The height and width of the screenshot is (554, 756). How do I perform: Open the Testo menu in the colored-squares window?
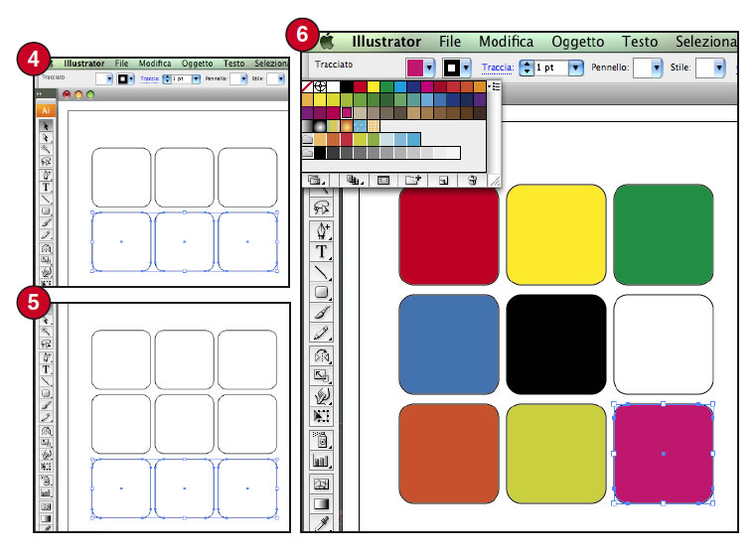click(x=640, y=42)
